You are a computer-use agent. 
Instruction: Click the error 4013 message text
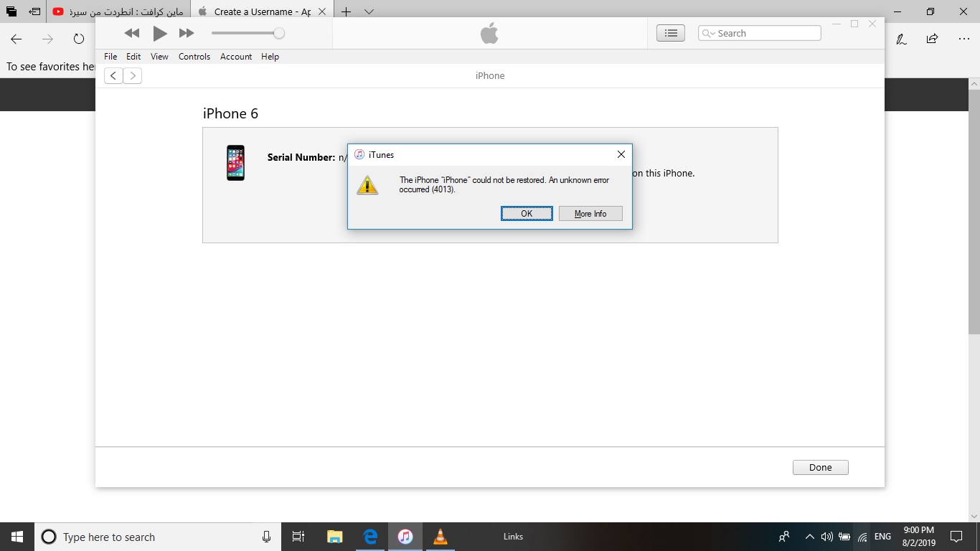[x=504, y=185]
